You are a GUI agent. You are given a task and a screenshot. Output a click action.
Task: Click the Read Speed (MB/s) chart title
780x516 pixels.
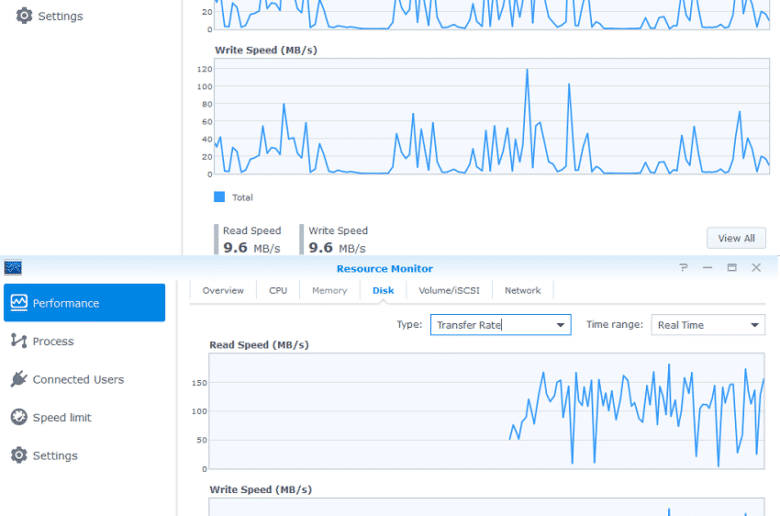click(x=259, y=345)
